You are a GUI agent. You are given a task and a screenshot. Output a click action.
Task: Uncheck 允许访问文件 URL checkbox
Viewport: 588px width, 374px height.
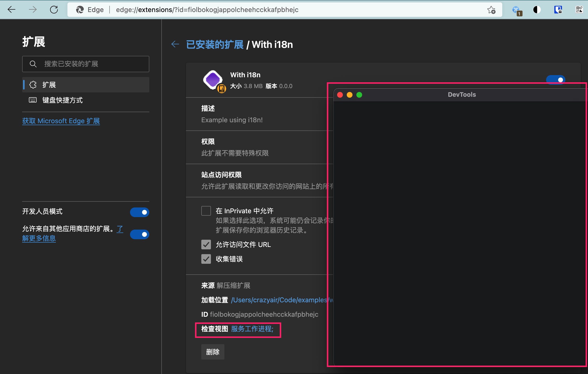206,245
